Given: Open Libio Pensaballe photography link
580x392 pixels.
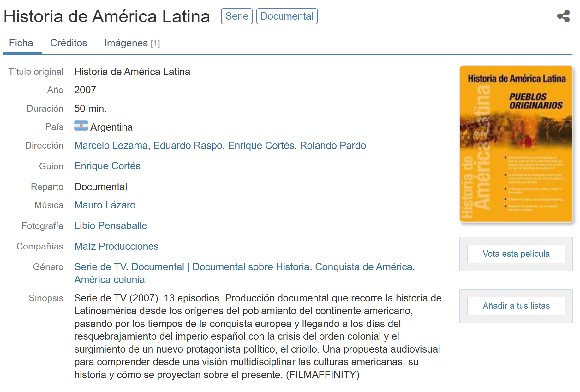Looking at the screenshot, I should (x=111, y=225).
